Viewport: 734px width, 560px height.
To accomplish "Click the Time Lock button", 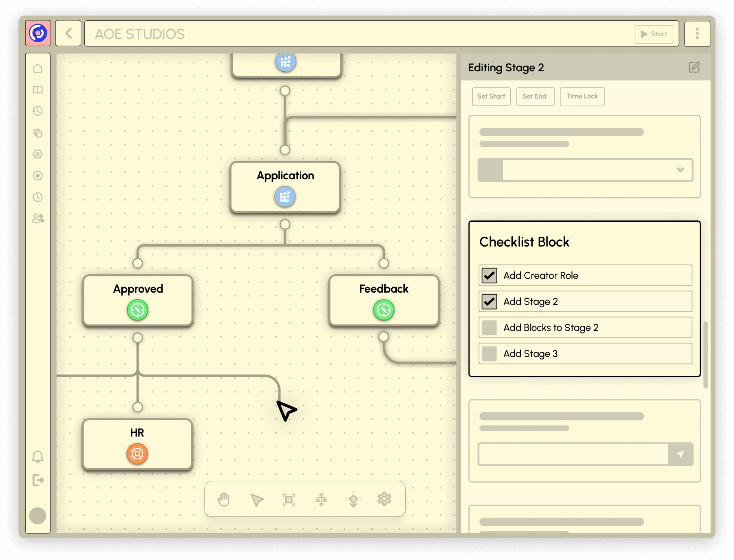I will 582,97.
